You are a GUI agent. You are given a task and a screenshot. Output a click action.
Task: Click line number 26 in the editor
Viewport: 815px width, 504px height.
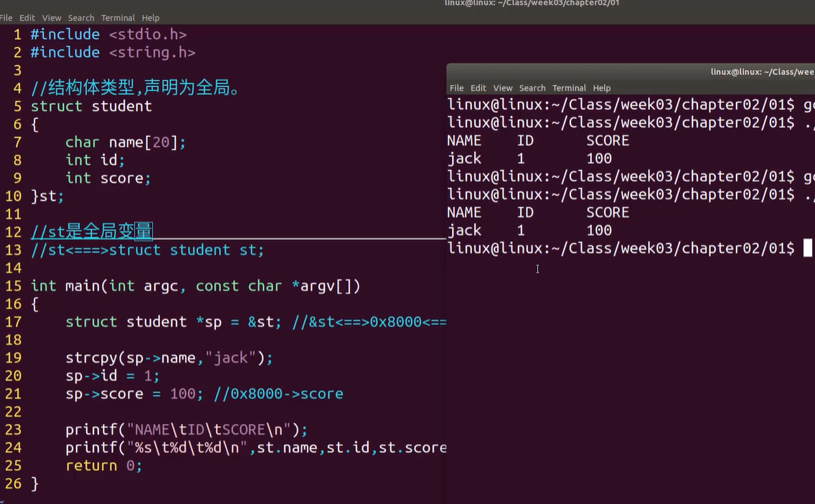tap(14, 484)
